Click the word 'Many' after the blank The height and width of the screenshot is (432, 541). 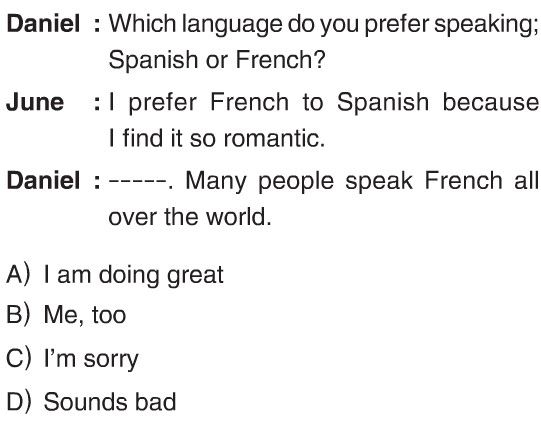point(216,181)
